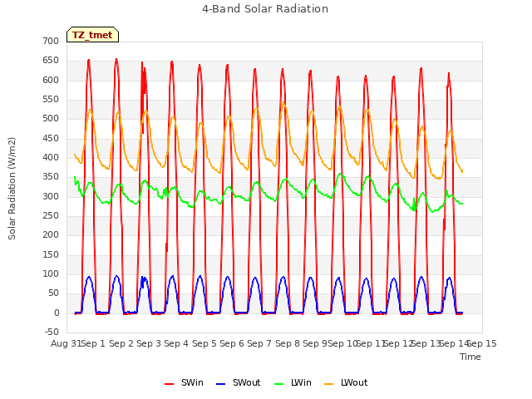
Task: Click the 0 y-axis tick label
Action: [x=57, y=313]
